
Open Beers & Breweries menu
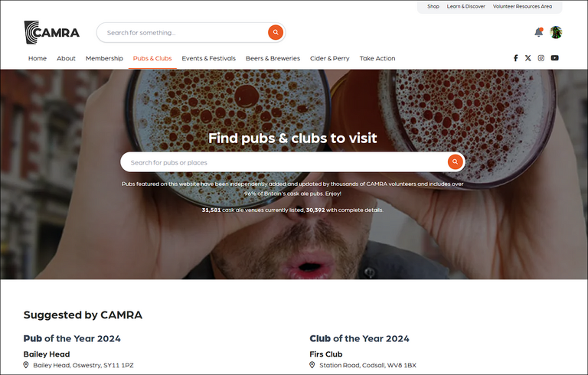click(273, 58)
